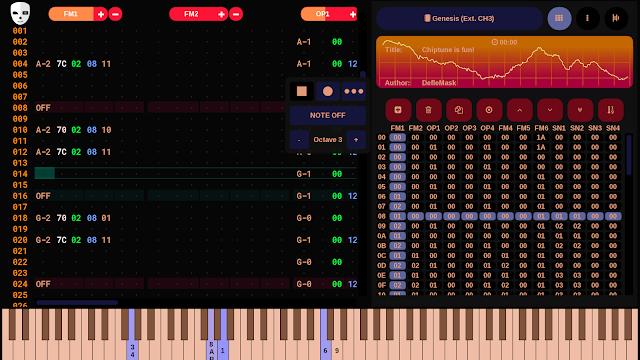This screenshot has height=360, width=640.
Task: Click the sort order matrix button
Action: 611,110
